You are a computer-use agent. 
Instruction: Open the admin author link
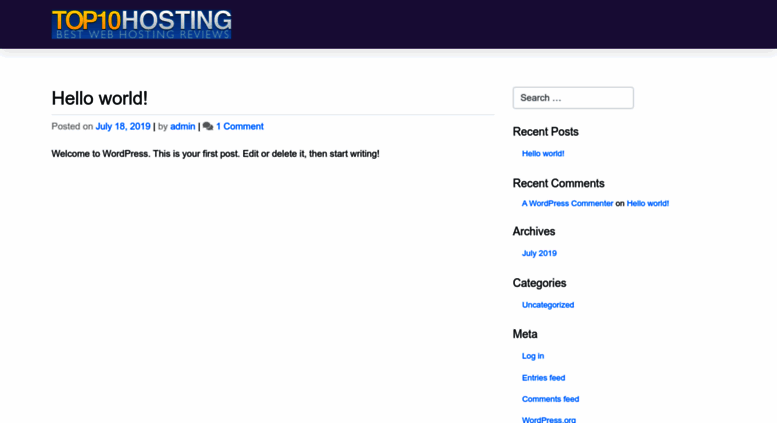tap(182, 126)
